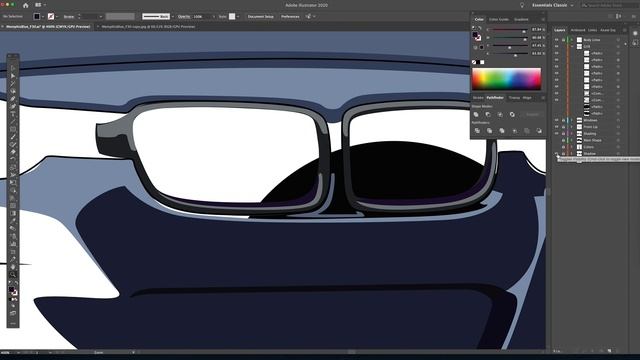This screenshot has width=640, height=360.
Task: Open the graphic Style dropdown
Action: (x=238, y=17)
